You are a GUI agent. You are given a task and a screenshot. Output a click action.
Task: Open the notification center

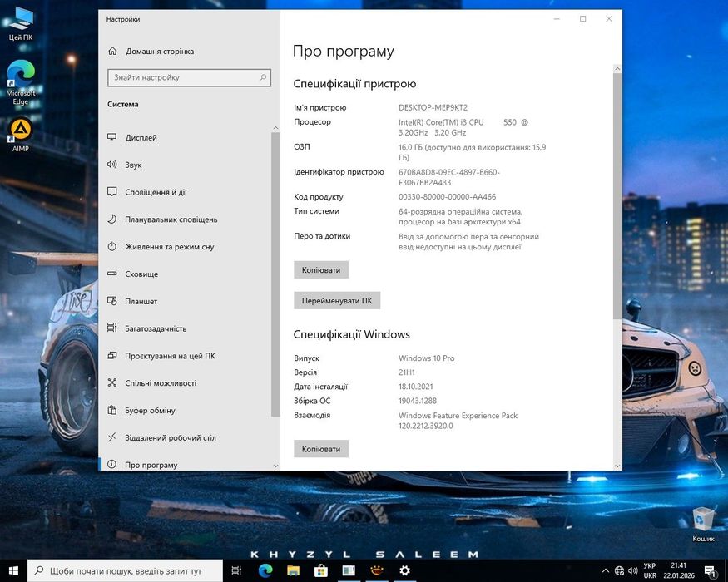click(710, 571)
